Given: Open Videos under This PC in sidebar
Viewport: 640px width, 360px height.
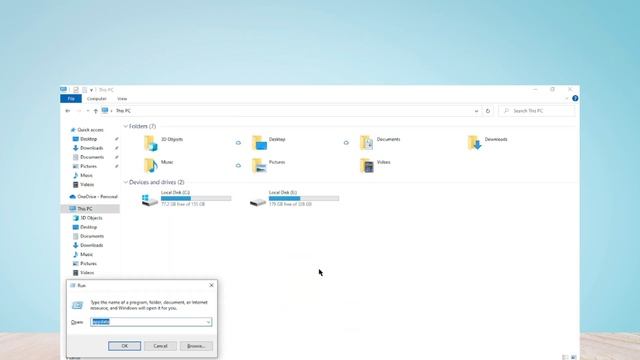Looking at the screenshot, I should click(83, 273).
